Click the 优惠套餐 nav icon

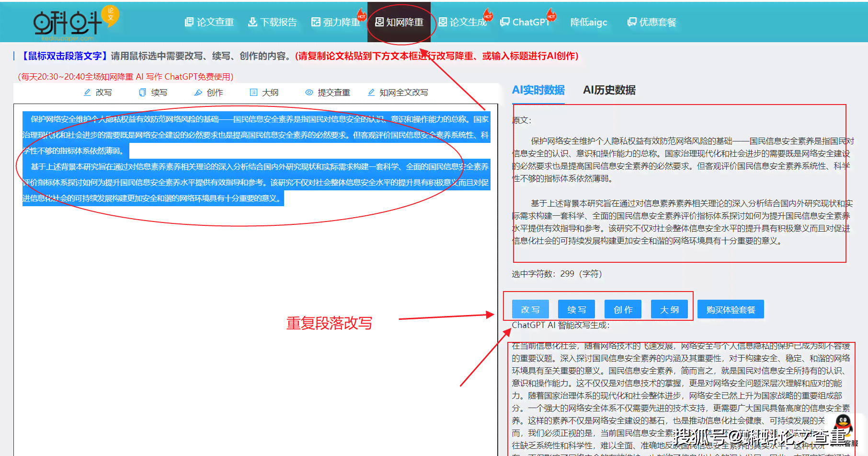[x=632, y=22]
